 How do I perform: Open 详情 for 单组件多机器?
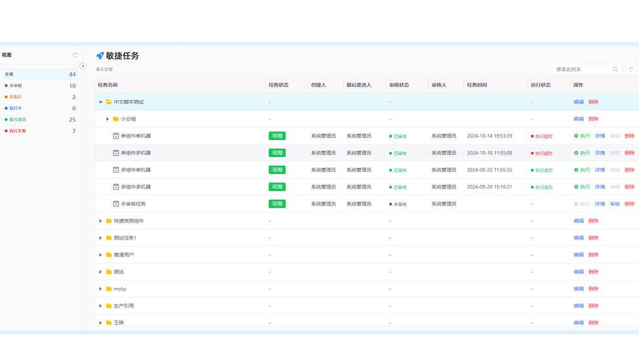pyautogui.click(x=600, y=153)
